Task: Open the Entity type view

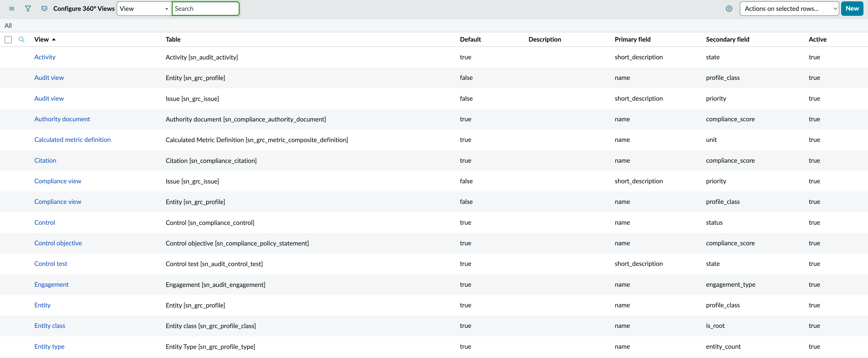Action: click(49, 346)
